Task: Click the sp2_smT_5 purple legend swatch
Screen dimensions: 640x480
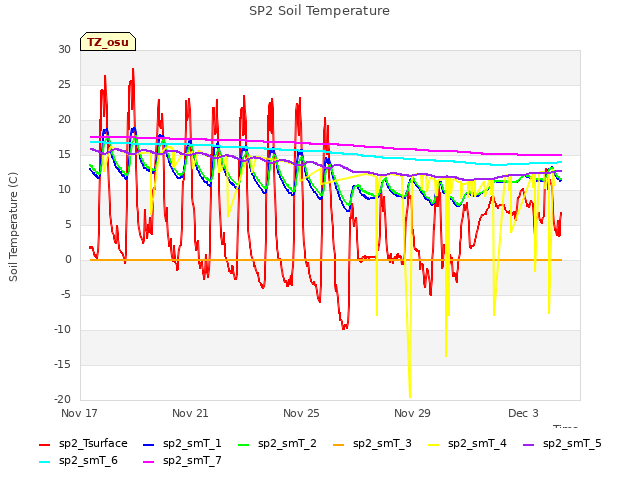Action: 529,444
